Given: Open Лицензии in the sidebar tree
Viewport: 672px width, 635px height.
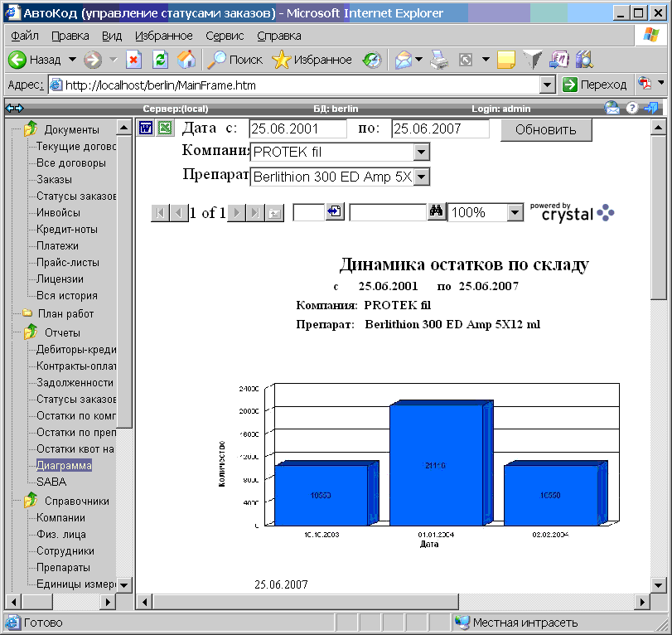Looking at the screenshot, I should 60,279.
